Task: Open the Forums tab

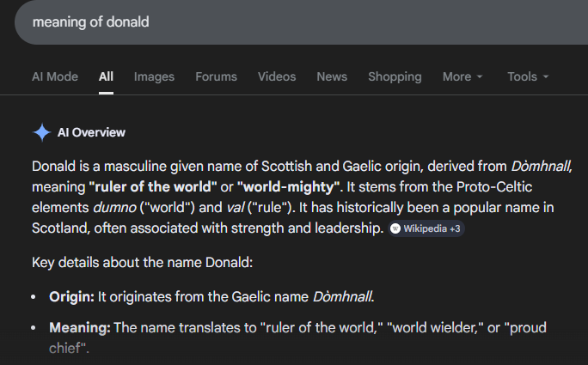Action: tap(216, 76)
